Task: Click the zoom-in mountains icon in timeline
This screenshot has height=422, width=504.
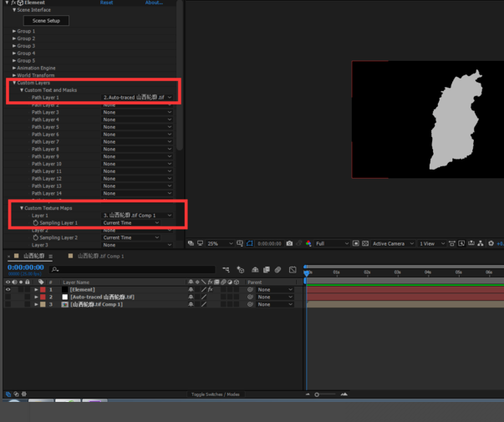Action: pyautogui.click(x=344, y=394)
